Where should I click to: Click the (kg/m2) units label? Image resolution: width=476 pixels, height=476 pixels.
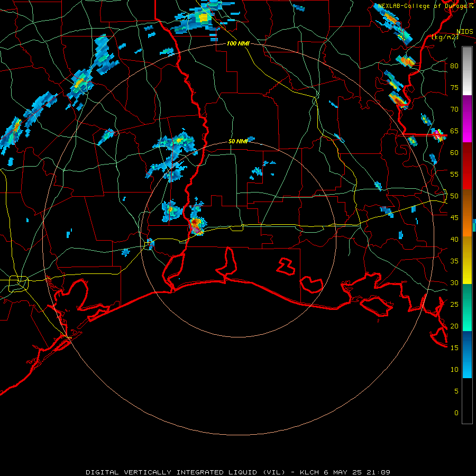coord(445,36)
